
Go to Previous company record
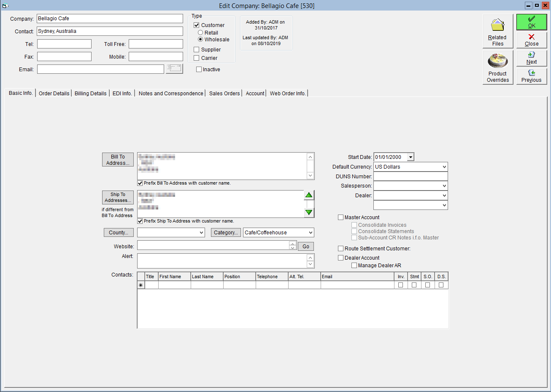(532, 76)
